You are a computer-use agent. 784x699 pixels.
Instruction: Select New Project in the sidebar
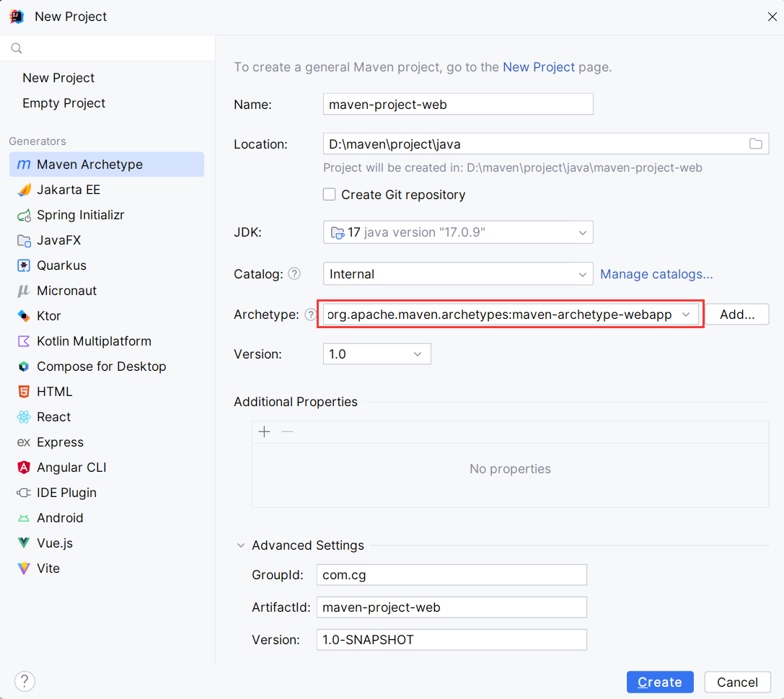58,78
